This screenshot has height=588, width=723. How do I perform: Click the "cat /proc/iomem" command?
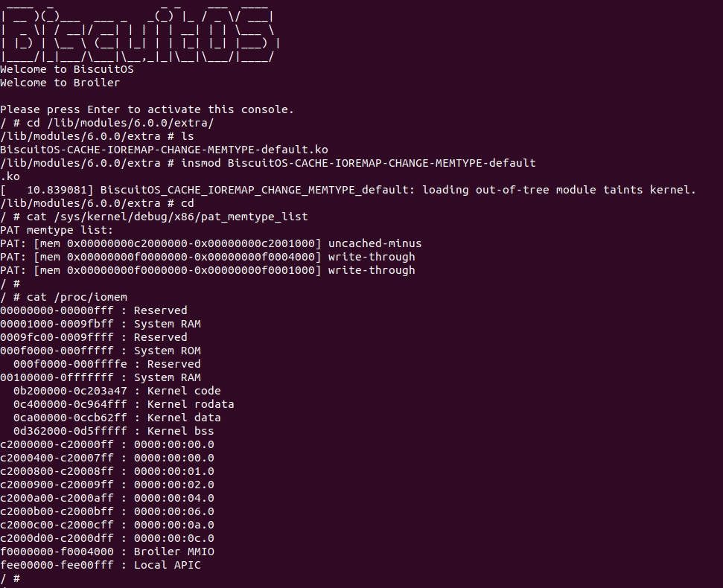[x=77, y=297]
